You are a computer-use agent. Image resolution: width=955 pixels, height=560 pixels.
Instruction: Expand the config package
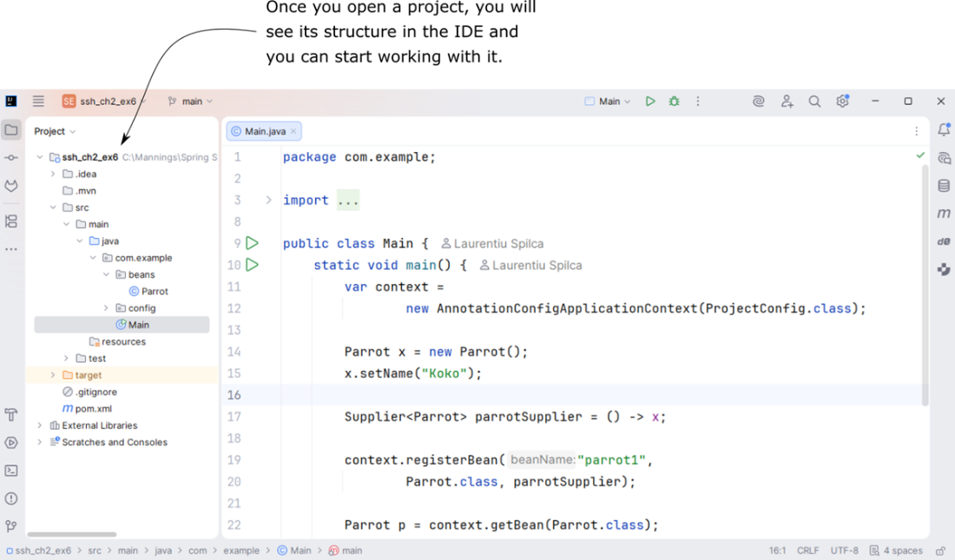click(106, 308)
